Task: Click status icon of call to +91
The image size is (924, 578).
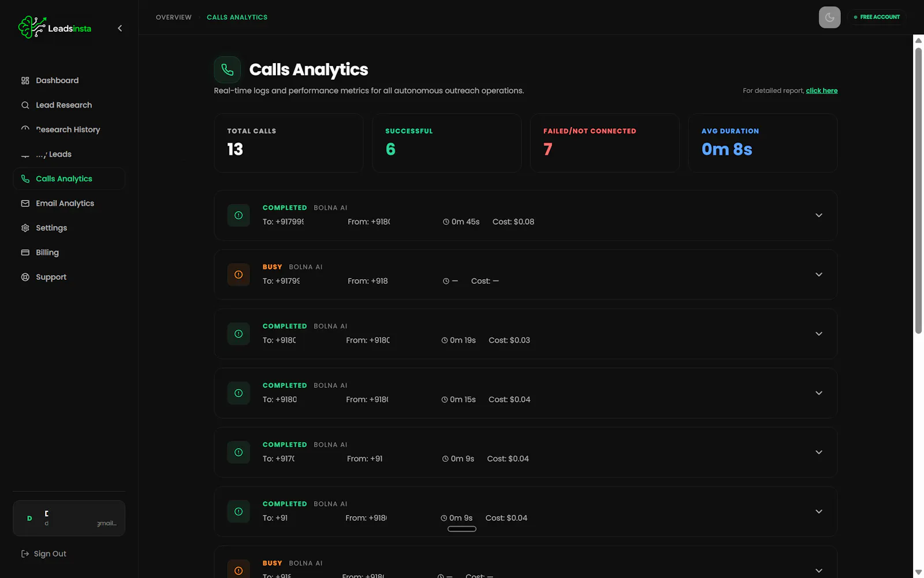Action: point(239,512)
